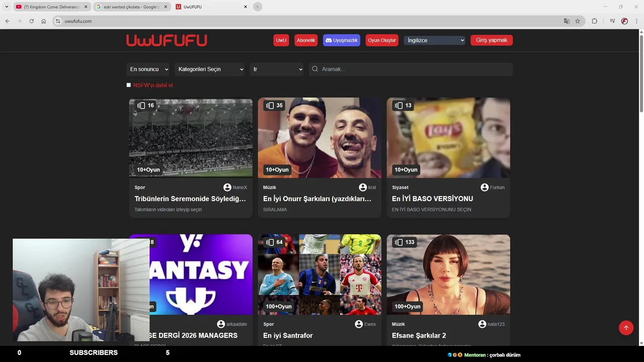Click the Fantasy purple trophy thumbnail
Screen dimensions: 644x362
click(x=201, y=275)
